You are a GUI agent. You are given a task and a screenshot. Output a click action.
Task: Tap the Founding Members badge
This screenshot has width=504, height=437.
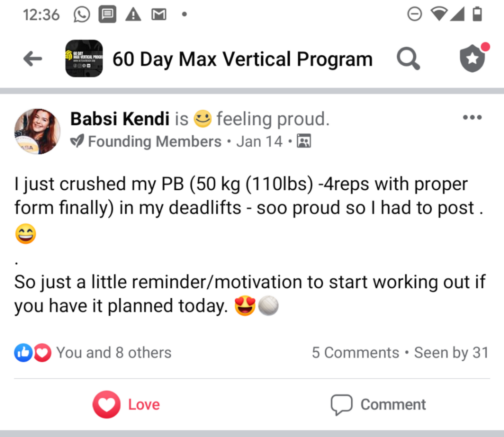tap(146, 141)
